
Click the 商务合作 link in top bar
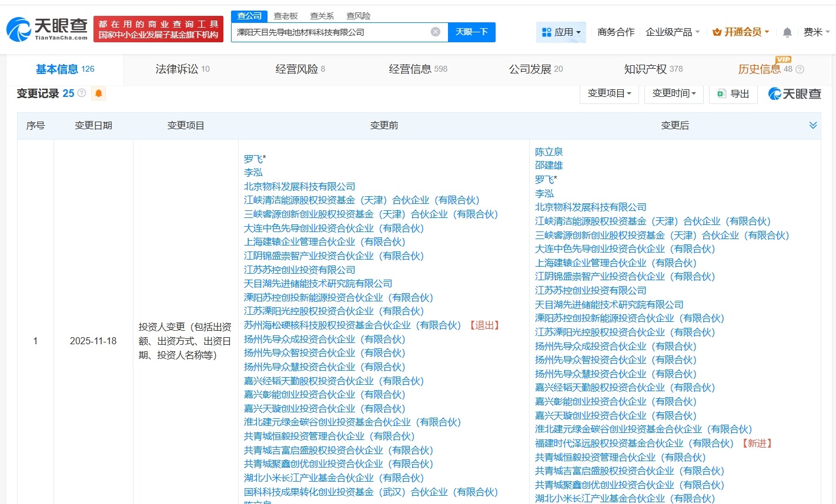pos(616,32)
